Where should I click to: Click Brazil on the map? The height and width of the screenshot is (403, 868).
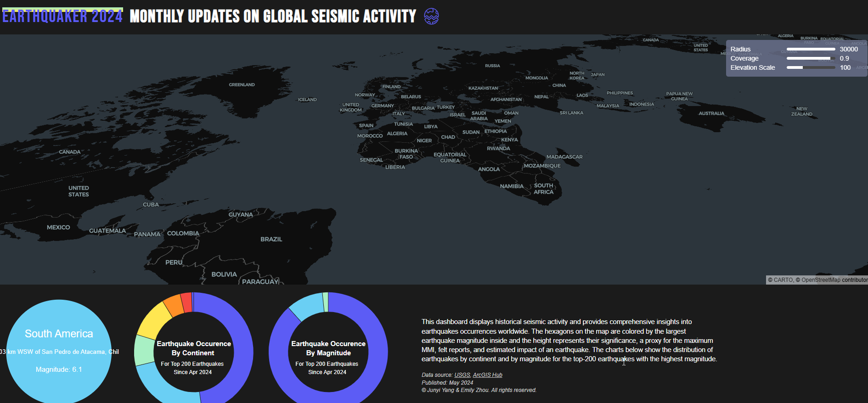tap(271, 239)
